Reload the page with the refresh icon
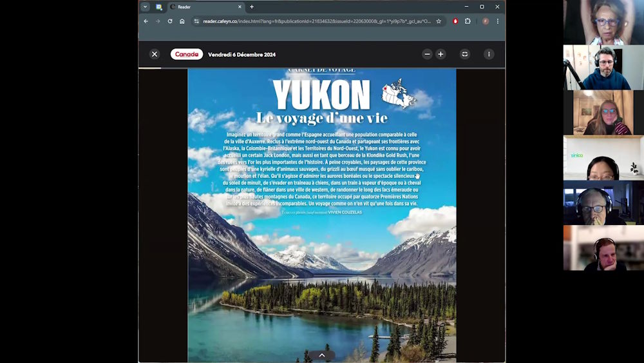This screenshot has height=363, width=644. 169,21
